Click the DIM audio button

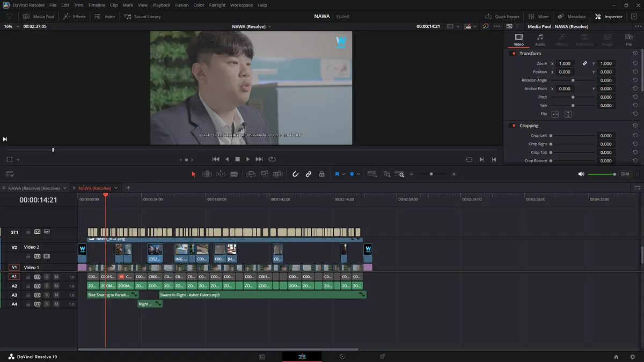coord(625,174)
